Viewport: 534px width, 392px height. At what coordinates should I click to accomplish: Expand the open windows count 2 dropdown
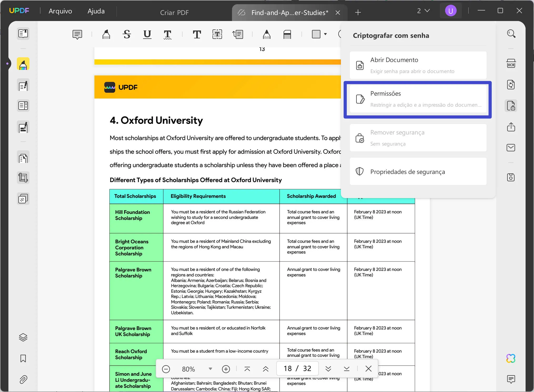pyautogui.click(x=423, y=11)
